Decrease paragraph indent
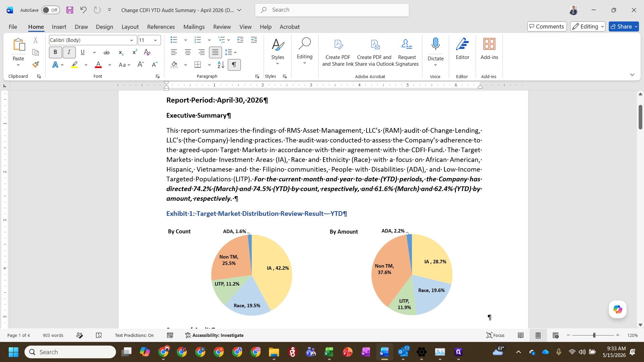The image size is (644, 362). coord(240,40)
